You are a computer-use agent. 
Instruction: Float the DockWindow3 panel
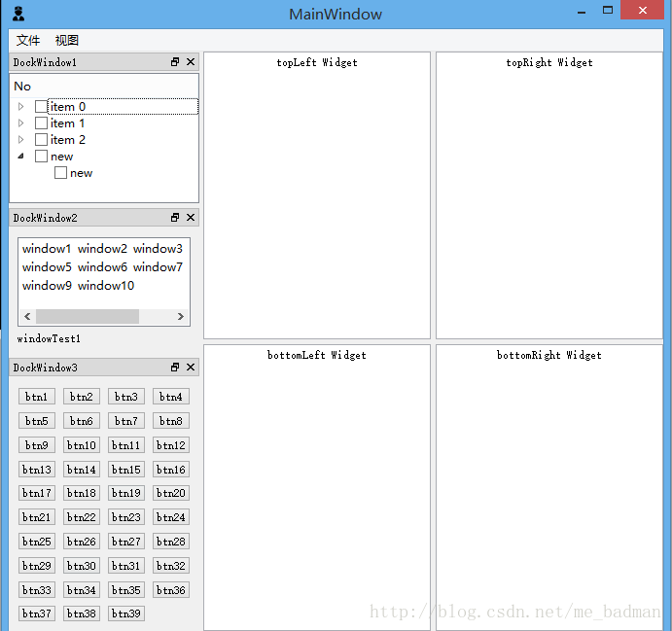(175, 368)
